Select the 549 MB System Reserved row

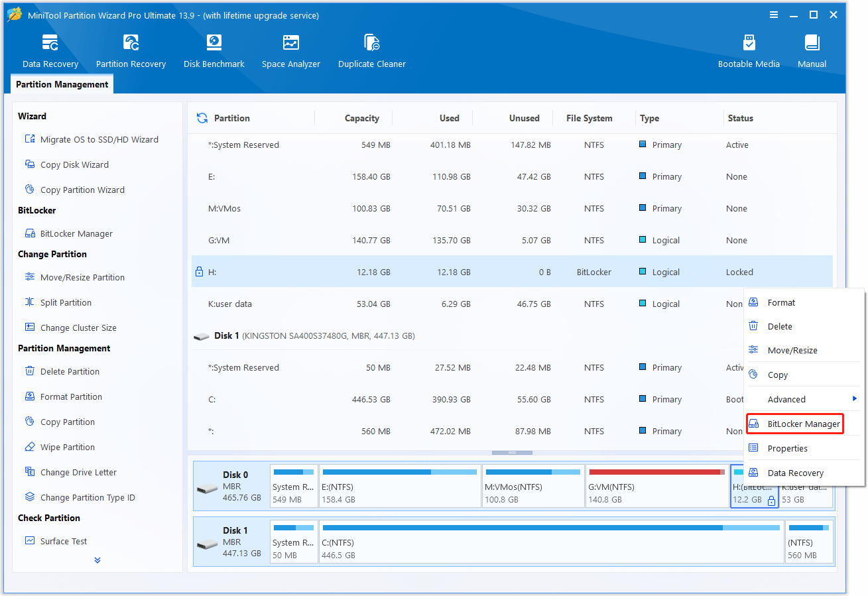coord(512,145)
